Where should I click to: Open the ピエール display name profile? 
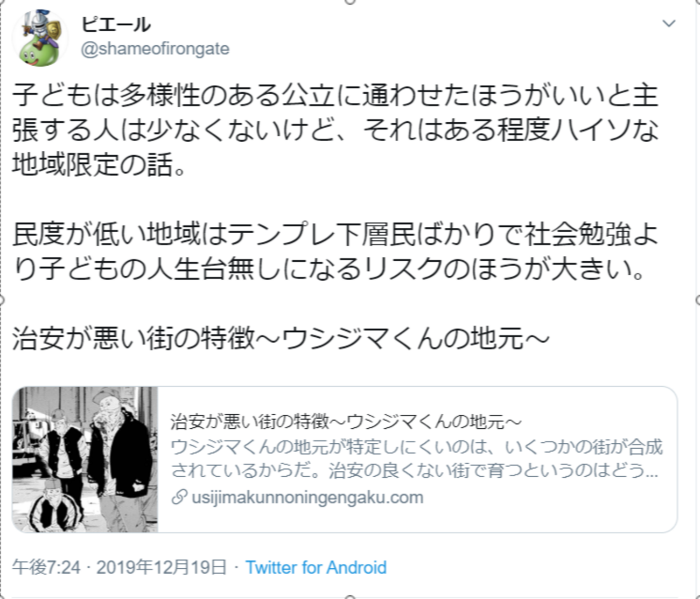click(116, 24)
